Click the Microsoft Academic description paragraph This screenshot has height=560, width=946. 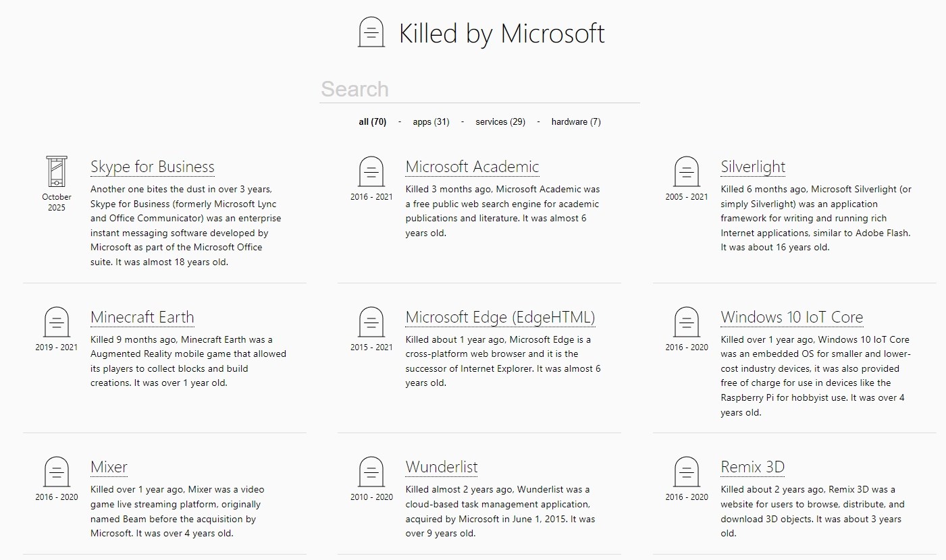503,211
